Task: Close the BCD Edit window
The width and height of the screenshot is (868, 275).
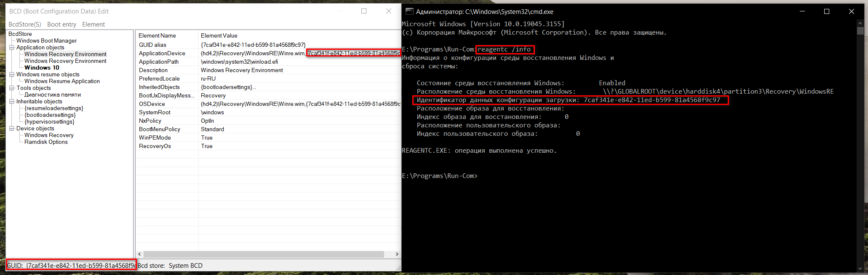Action: pyautogui.click(x=389, y=11)
